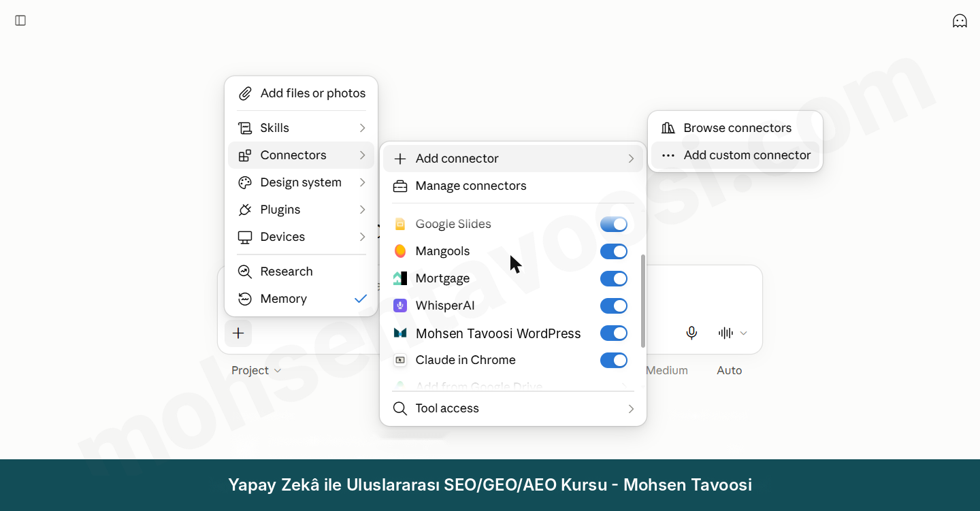
Task: Expand the Skills submenu arrow
Action: point(362,128)
